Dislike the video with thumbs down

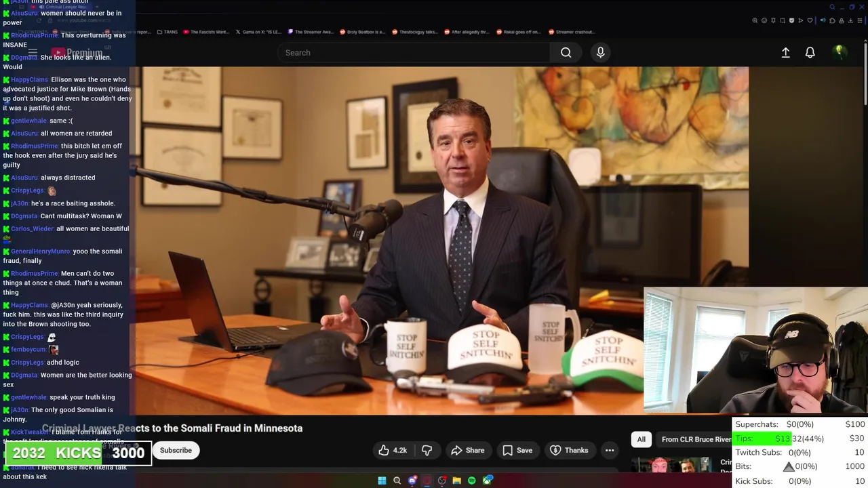[427, 450]
